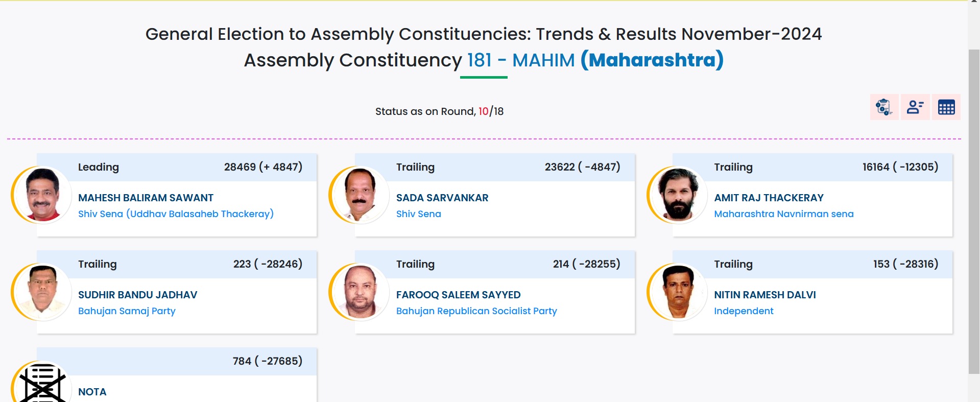Click Nitin Ramesh Dalvi's photo
Image resolution: width=980 pixels, height=402 pixels.
pyautogui.click(x=678, y=292)
